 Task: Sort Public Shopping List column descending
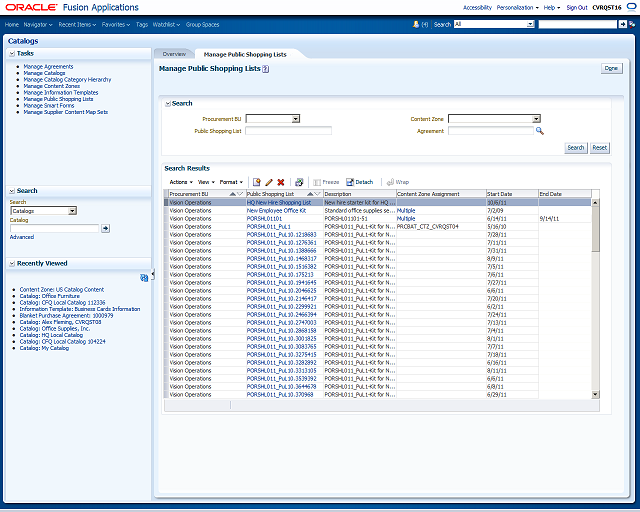point(317,194)
